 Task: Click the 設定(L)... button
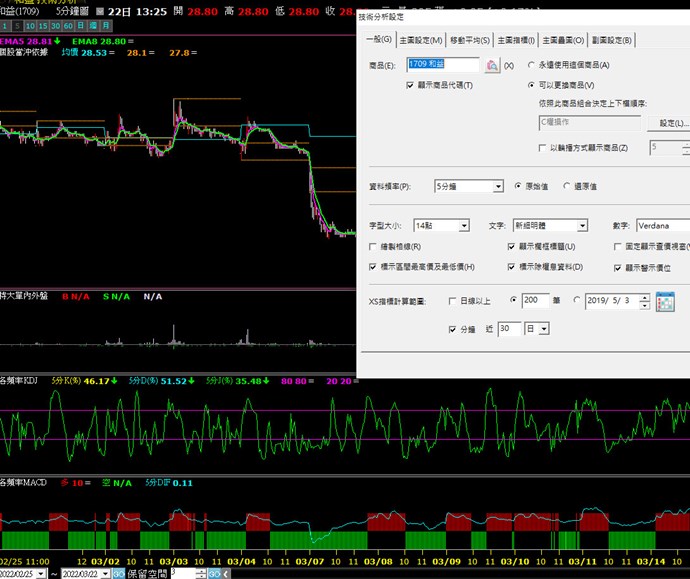pyautogui.click(x=668, y=123)
